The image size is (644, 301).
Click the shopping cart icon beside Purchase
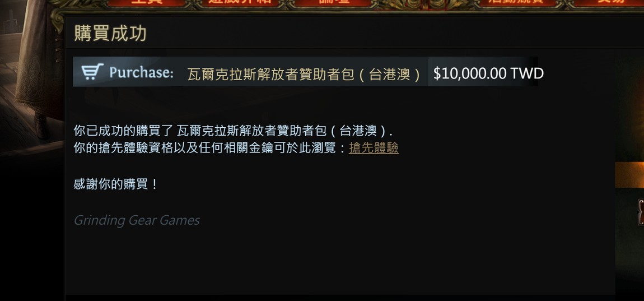pyautogui.click(x=92, y=72)
